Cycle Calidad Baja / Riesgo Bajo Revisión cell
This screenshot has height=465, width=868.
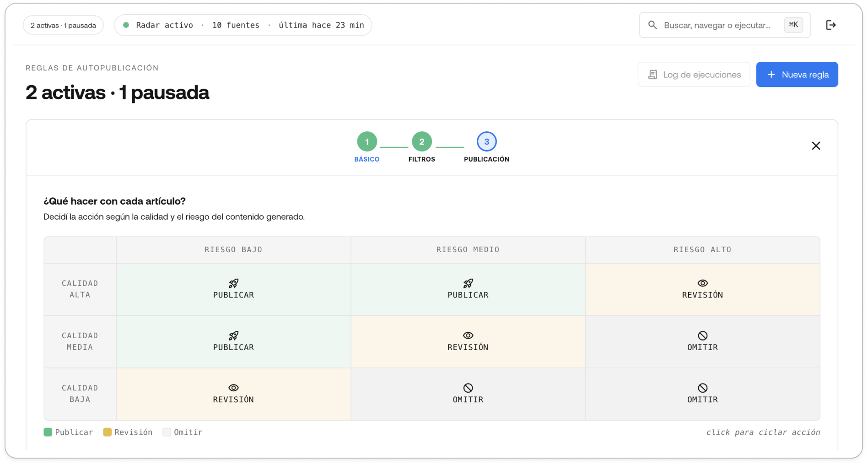point(233,394)
